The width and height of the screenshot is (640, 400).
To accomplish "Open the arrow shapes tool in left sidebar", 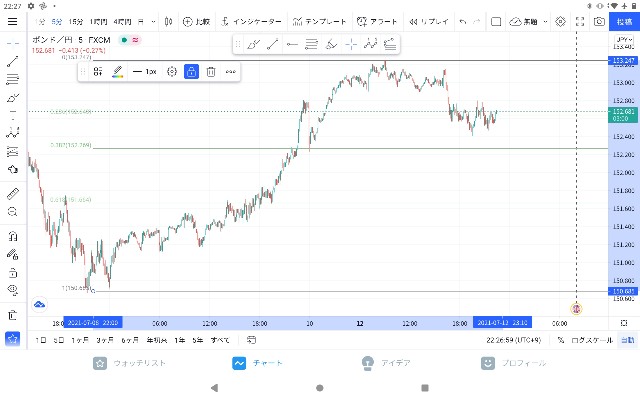I will click(x=13, y=169).
